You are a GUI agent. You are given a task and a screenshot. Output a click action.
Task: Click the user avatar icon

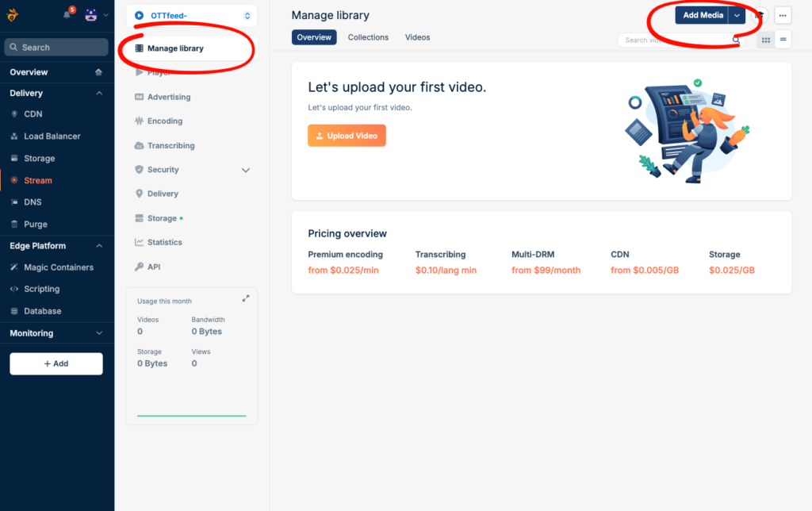[91, 15]
